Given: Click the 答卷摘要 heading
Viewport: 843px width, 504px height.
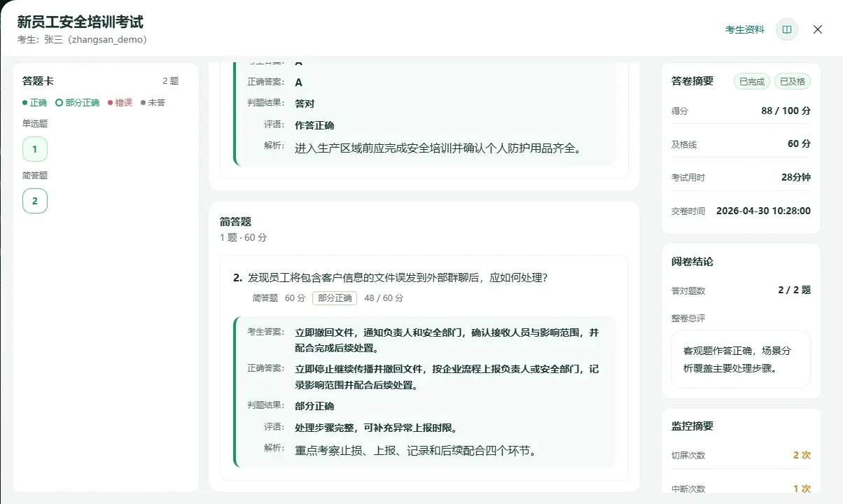Looking at the screenshot, I should [692, 81].
